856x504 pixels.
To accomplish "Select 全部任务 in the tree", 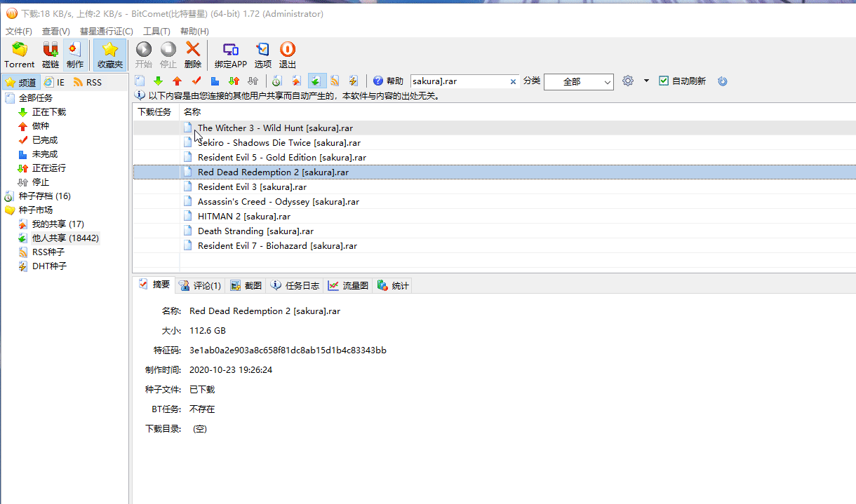I will pyautogui.click(x=35, y=97).
